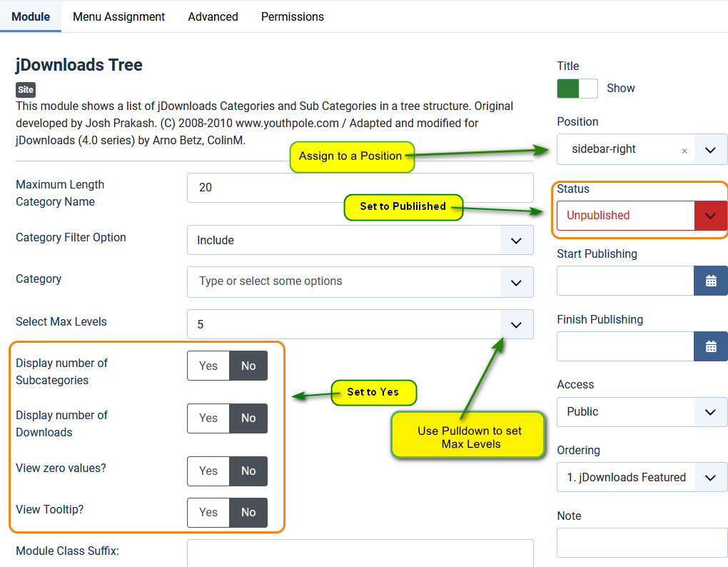The image size is (728, 567).
Task: Click the Module Class Suffix field
Action: click(x=360, y=553)
